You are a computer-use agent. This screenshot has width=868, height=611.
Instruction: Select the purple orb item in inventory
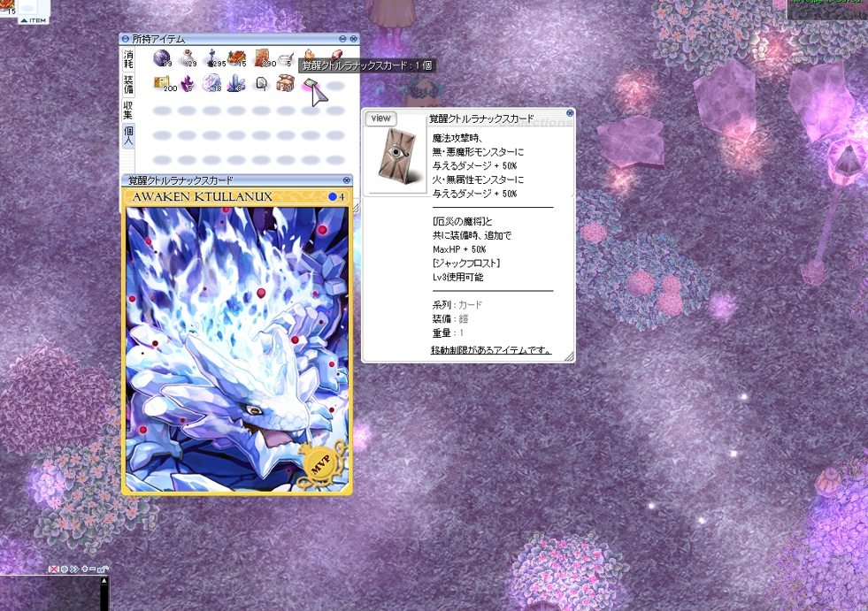(x=162, y=58)
